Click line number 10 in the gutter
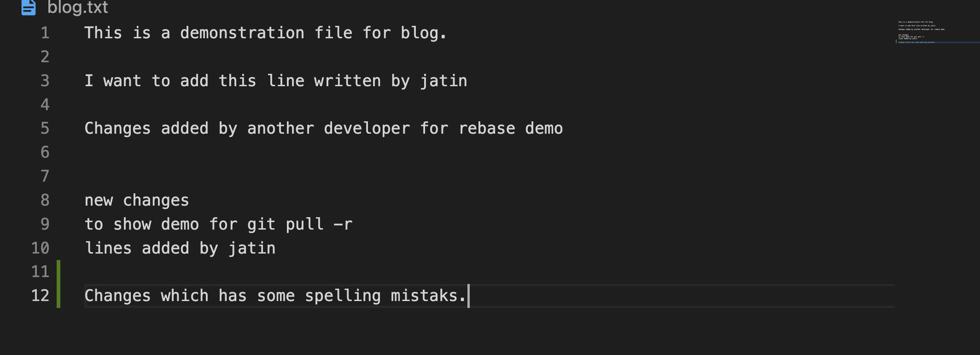 pos(41,248)
